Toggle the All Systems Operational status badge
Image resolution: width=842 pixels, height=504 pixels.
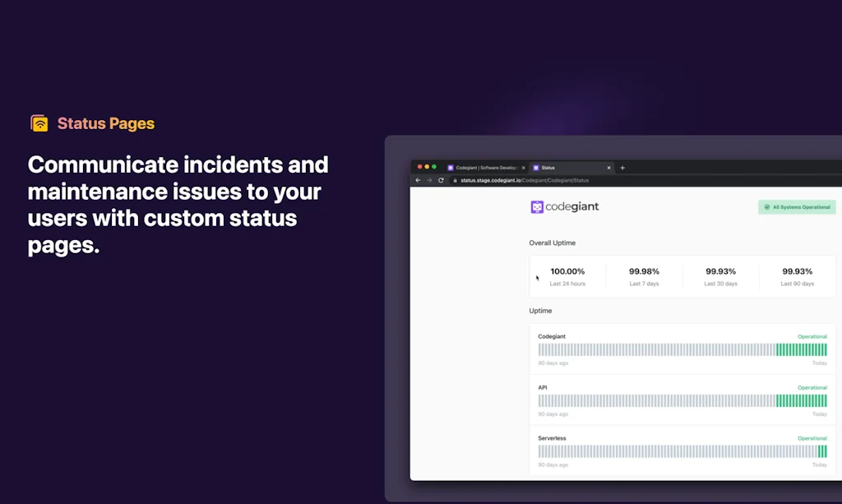pyautogui.click(x=796, y=206)
